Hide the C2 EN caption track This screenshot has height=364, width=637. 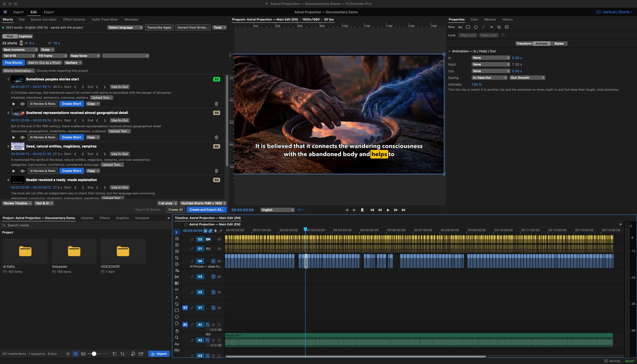(219, 239)
